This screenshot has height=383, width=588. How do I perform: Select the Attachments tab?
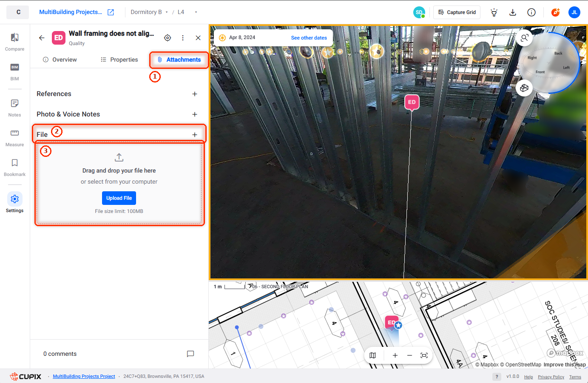(179, 60)
